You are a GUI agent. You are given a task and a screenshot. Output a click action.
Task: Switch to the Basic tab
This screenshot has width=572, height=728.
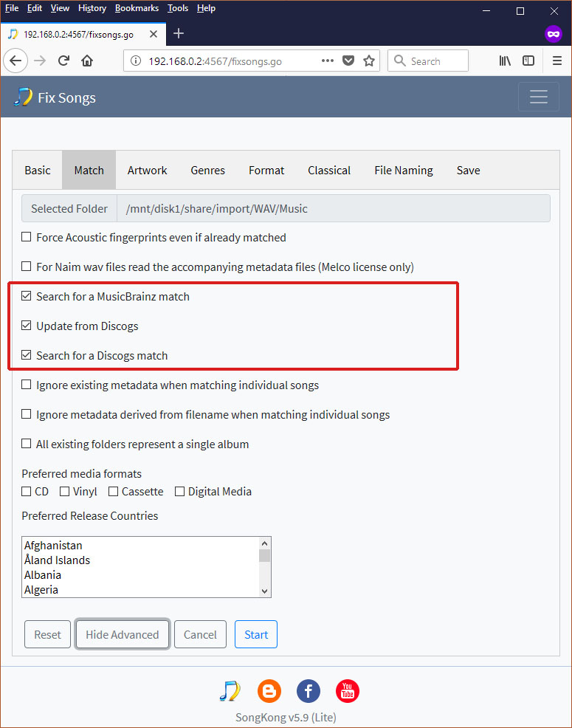point(38,170)
